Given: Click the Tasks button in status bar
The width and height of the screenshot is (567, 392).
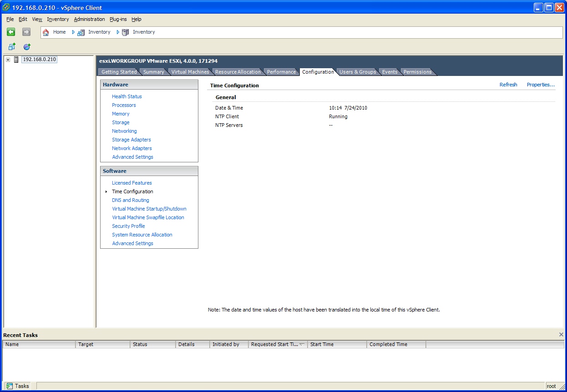Looking at the screenshot, I should pyautogui.click(x=18, y=386).
